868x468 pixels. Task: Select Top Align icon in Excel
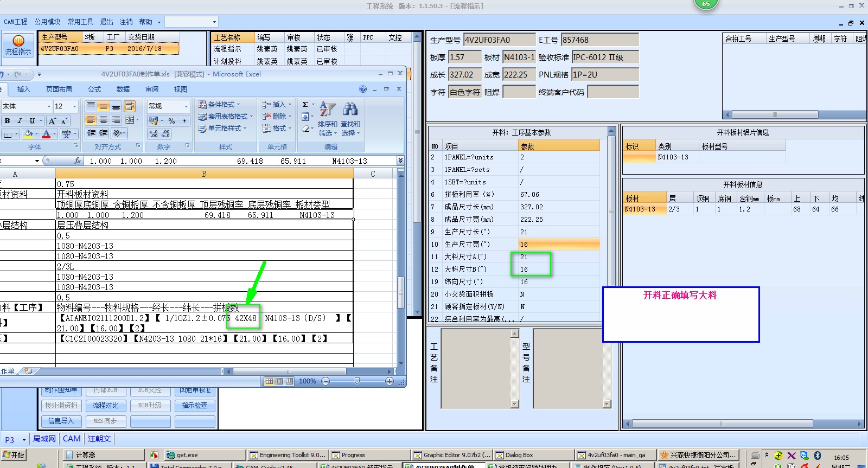click(x=91, y=106)
